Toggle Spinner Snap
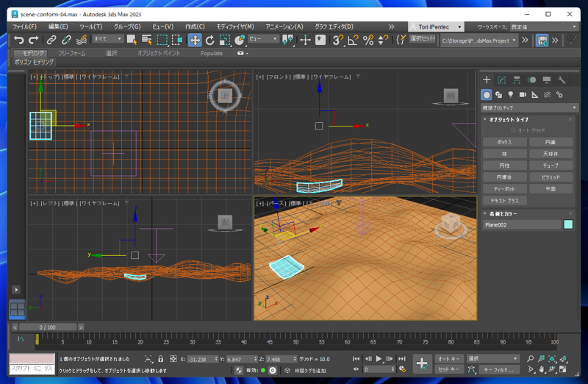Screen dimensions: 588x384 pos(383,40)
